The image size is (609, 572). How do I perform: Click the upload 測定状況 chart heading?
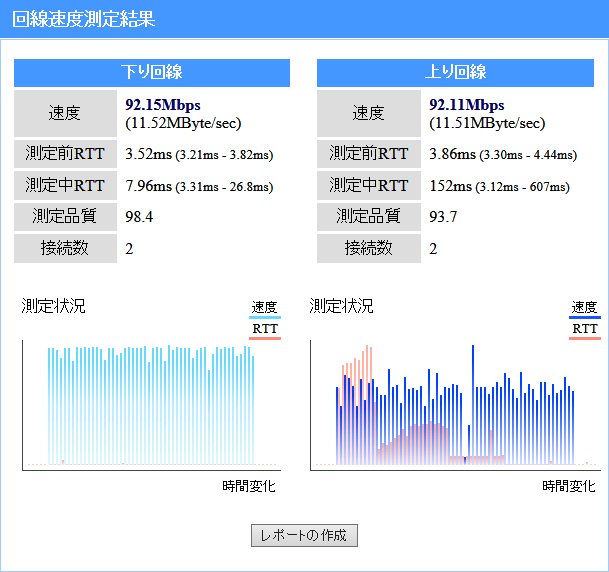[x=341, y=306]
